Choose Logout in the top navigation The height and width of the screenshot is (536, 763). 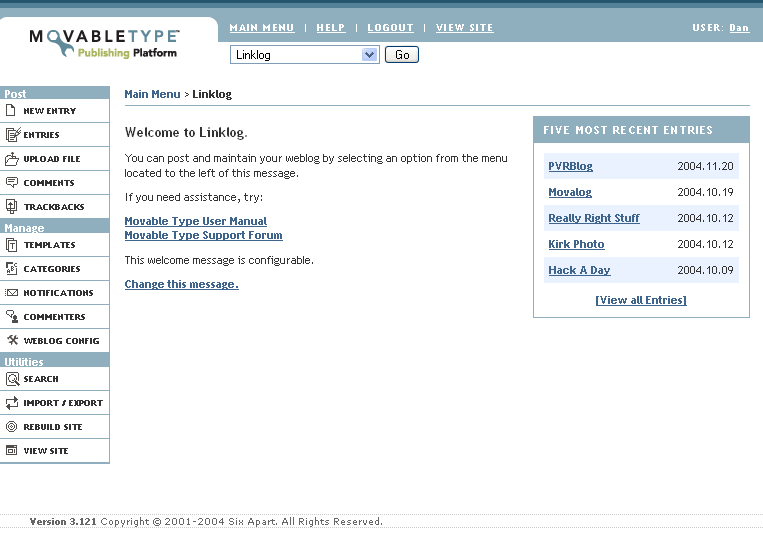pos(390,28)
